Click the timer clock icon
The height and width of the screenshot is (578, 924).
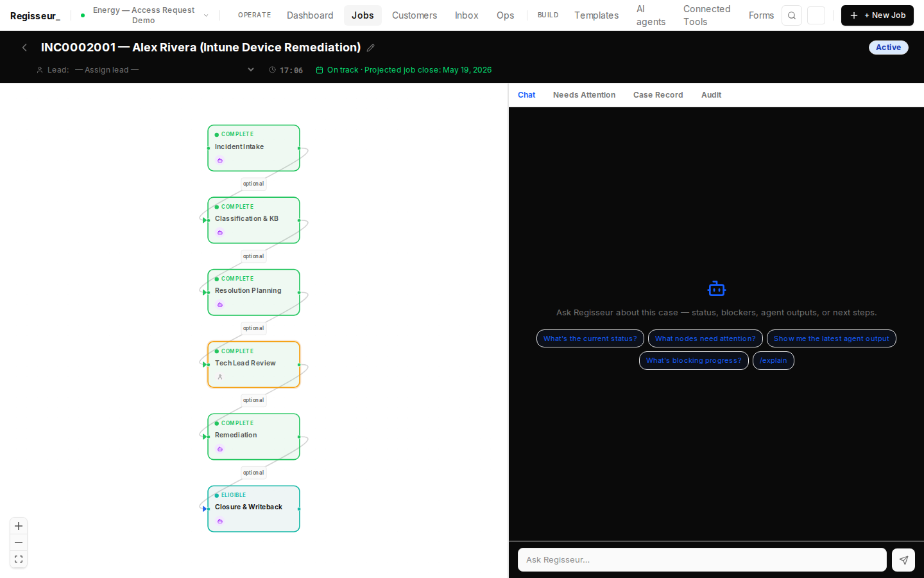(272, 70)
